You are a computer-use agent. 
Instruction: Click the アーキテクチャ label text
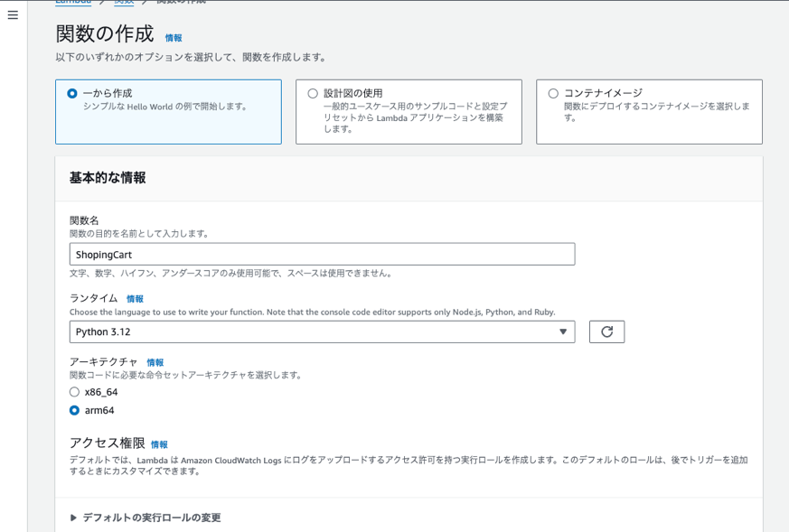coord(104,362)
